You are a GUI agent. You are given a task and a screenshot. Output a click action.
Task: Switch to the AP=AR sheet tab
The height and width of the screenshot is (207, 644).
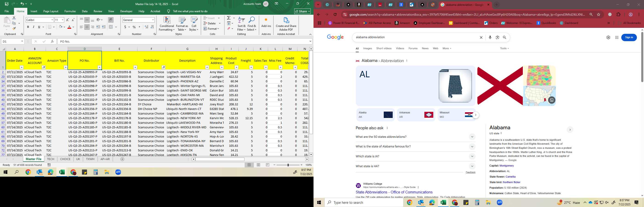coord(105,159)
